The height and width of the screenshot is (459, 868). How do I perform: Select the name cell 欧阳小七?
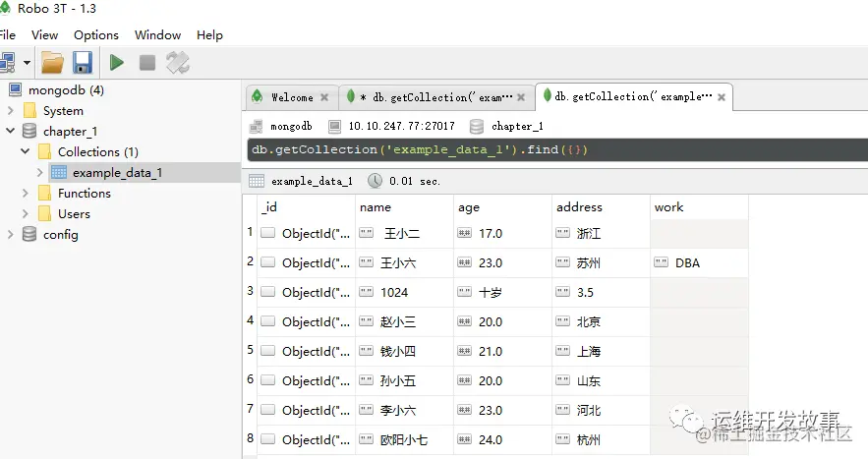point(404,439)
